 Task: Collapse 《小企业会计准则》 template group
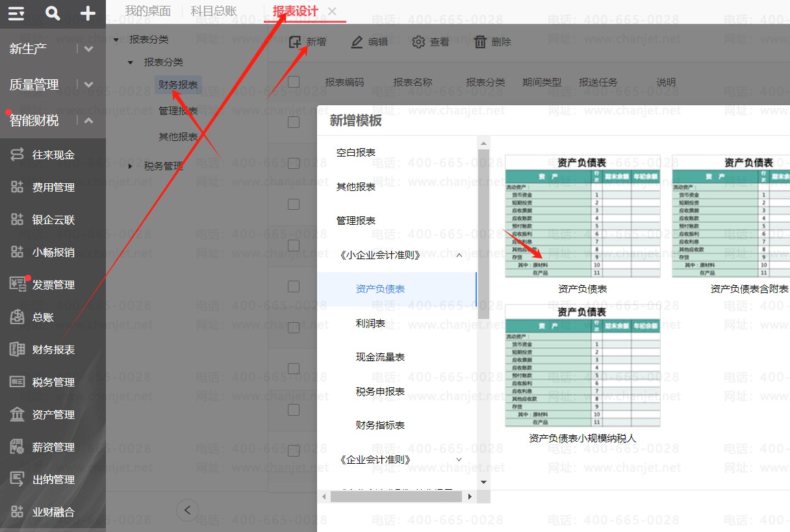[x=459, y=255]
